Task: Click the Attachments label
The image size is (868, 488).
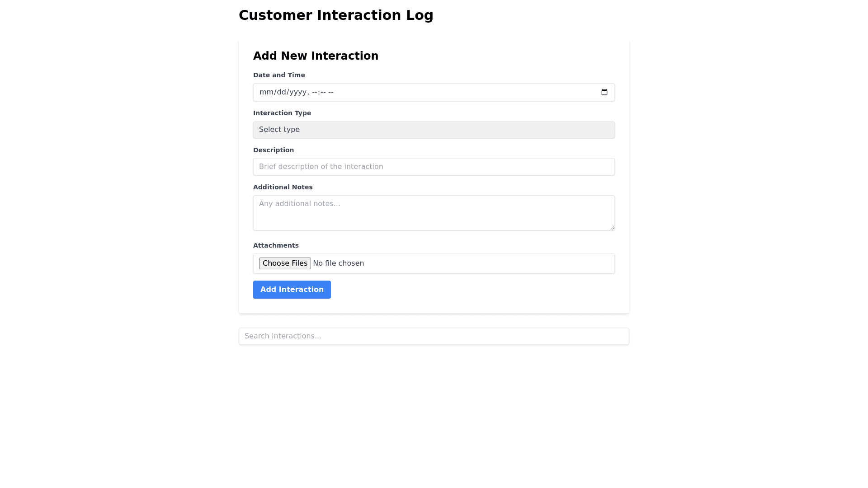Action: pyautogui.click(x=276, y=245)
